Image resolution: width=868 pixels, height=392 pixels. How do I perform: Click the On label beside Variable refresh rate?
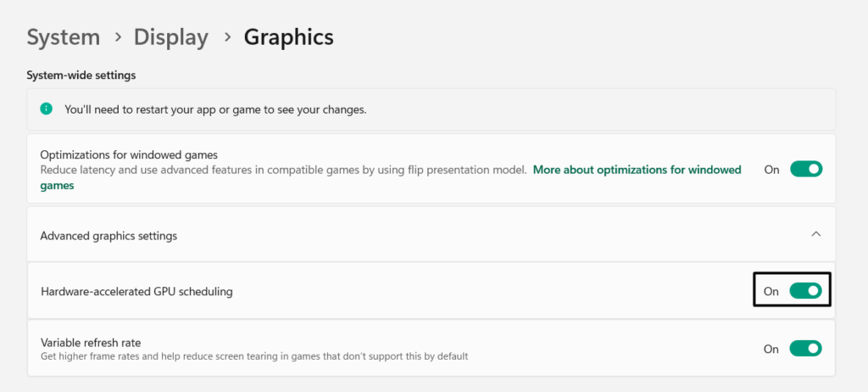(771, 349)
